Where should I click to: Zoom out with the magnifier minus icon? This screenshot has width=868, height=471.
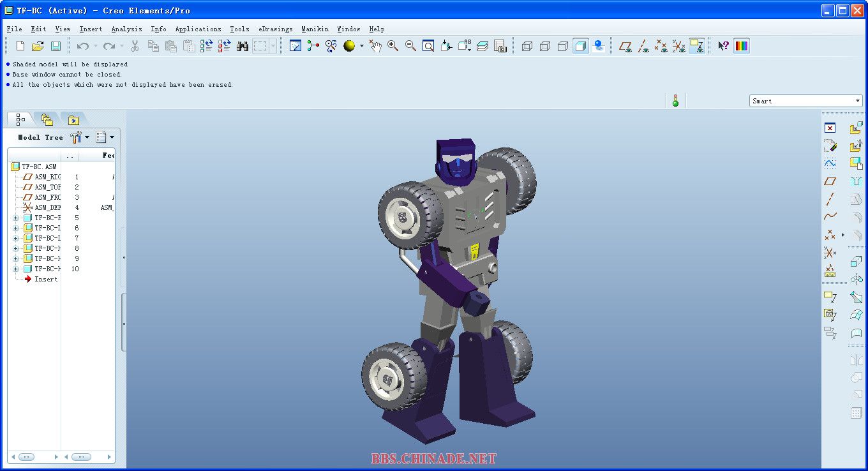pos(411,46)
